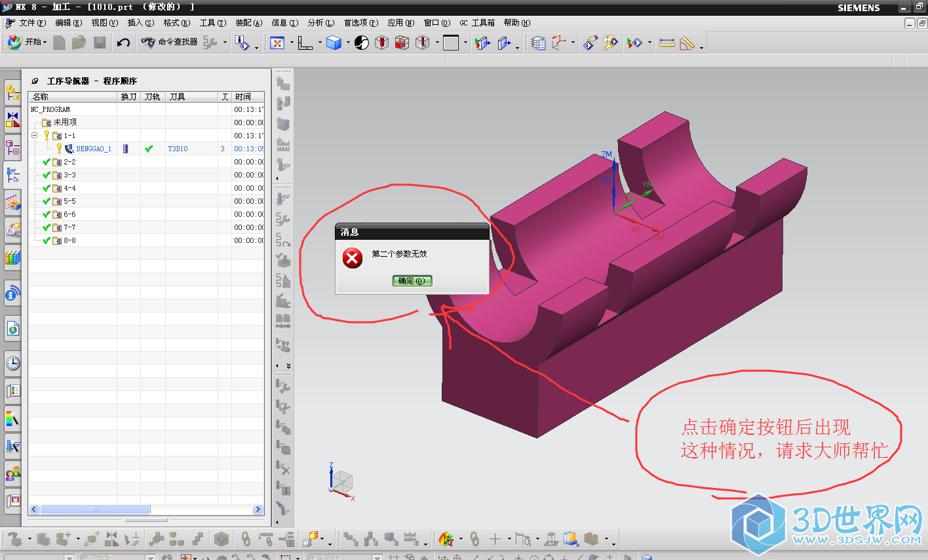The width and height of the screenshot is (928, 560).
Task: Click the navigator horizontal scrollbar right arrow
Action: [x=258, y=509]
